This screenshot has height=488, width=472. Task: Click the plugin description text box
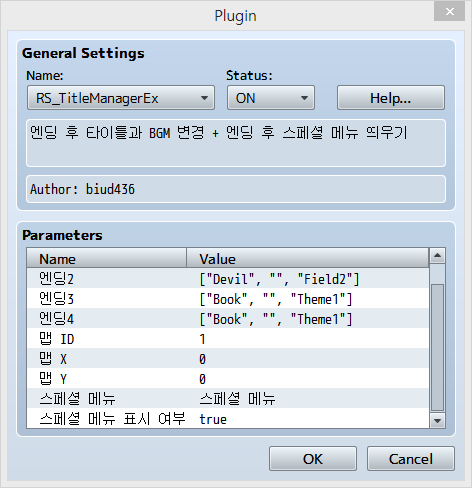point(236,143)
